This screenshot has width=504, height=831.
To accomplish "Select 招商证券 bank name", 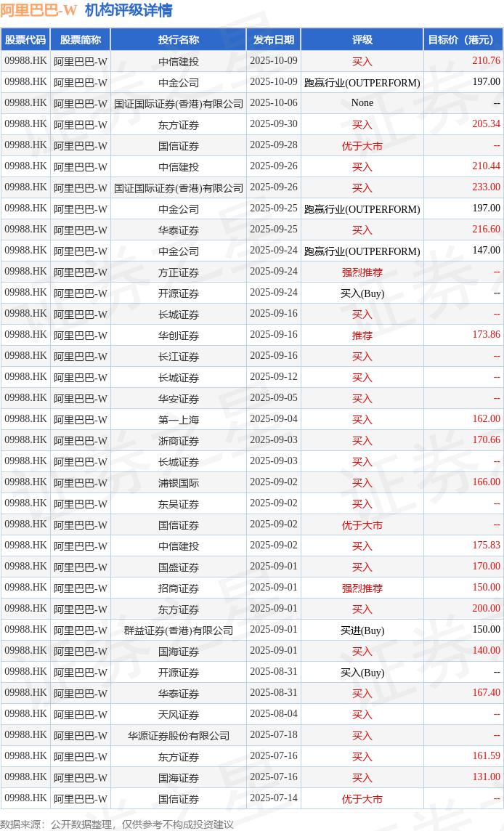I will [179, 588].
